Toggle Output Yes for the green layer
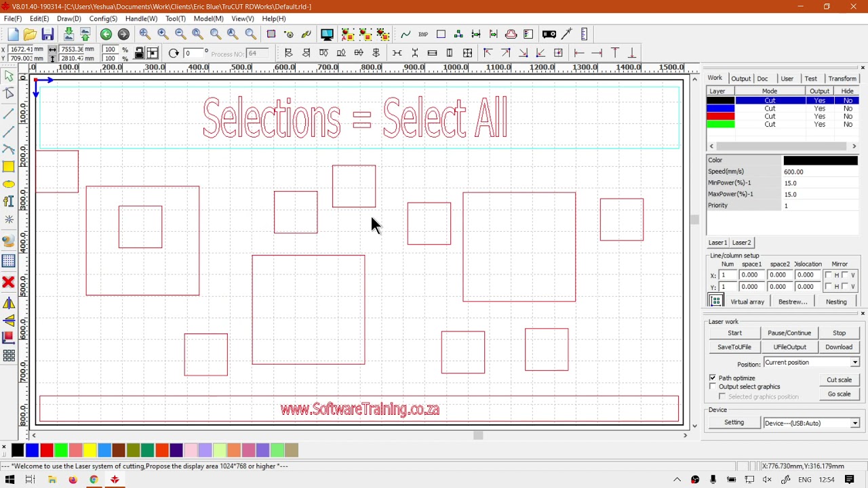The height and width of the screenshot is (488, 868). (x=819, y=125)
